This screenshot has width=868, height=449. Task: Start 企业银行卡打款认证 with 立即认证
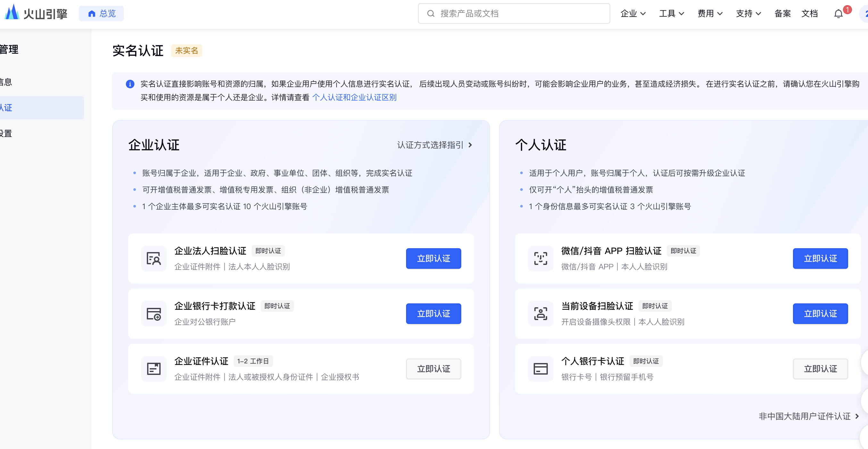click(x=433, y=314)
